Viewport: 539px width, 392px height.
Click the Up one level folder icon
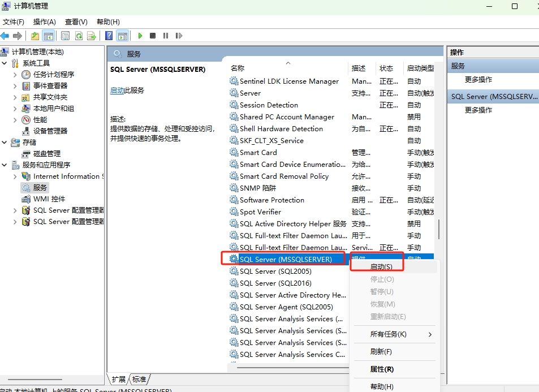click(x=35, y=36)
